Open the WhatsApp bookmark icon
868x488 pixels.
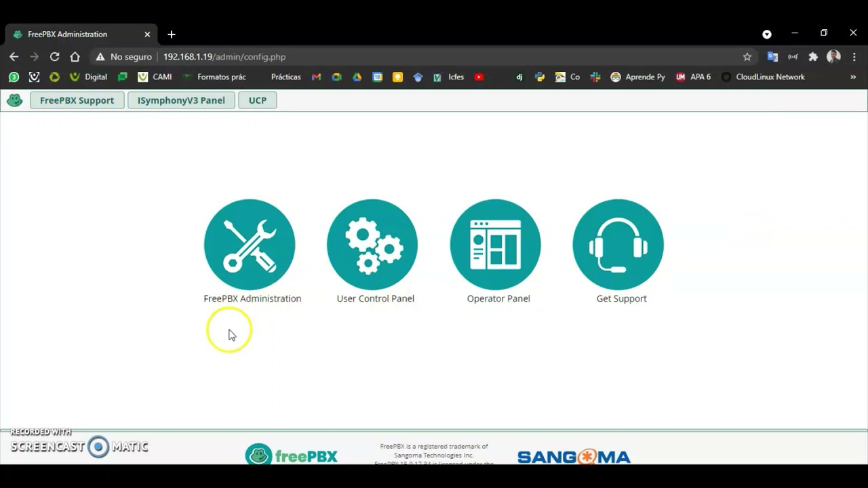pos(14,77)
